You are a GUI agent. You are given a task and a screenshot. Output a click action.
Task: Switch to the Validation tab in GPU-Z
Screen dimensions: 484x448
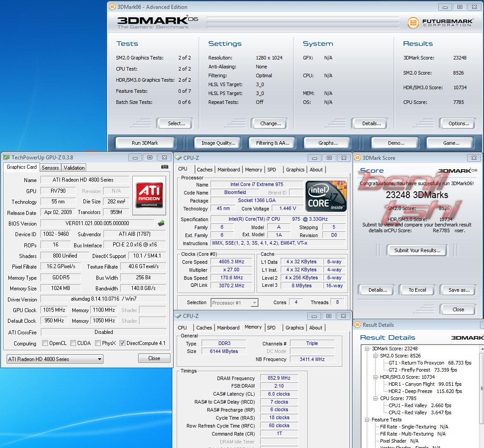(x=74, y=168)
